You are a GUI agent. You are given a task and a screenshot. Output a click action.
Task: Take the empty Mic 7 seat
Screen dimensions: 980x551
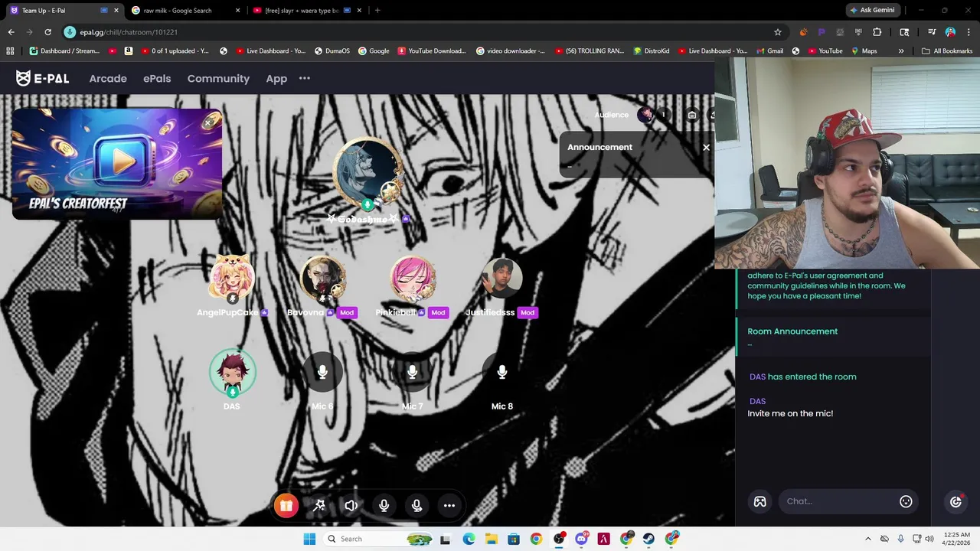pyautogui.click(x=413, y=373)
